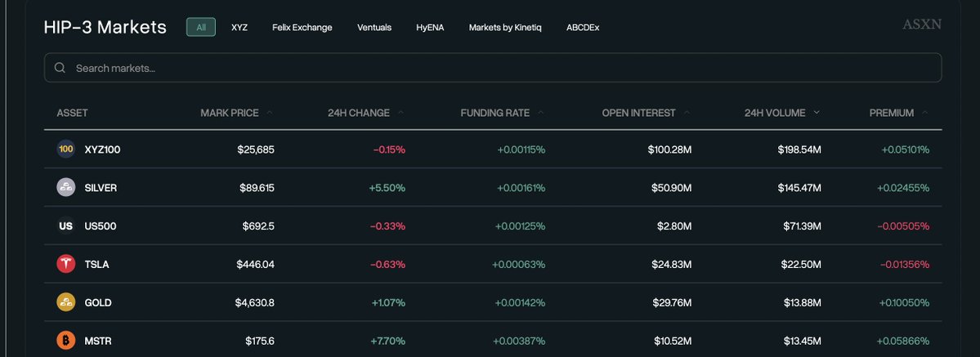
Task: Switch to the HyENA tab
Action: click(x=430, y=28)
